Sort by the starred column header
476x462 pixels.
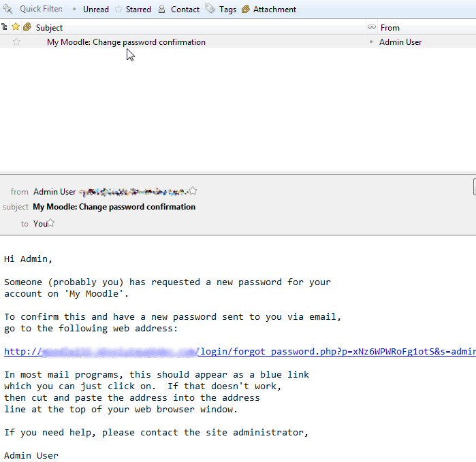click(16, 27)
